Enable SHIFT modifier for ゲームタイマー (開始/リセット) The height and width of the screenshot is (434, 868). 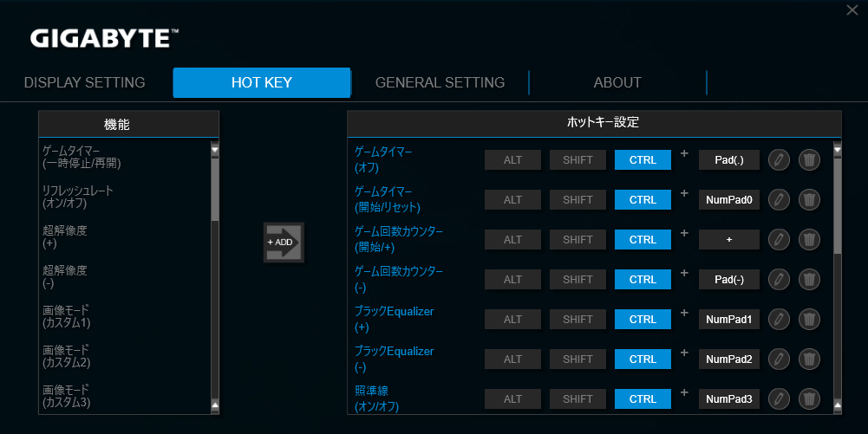click(578, 200)
